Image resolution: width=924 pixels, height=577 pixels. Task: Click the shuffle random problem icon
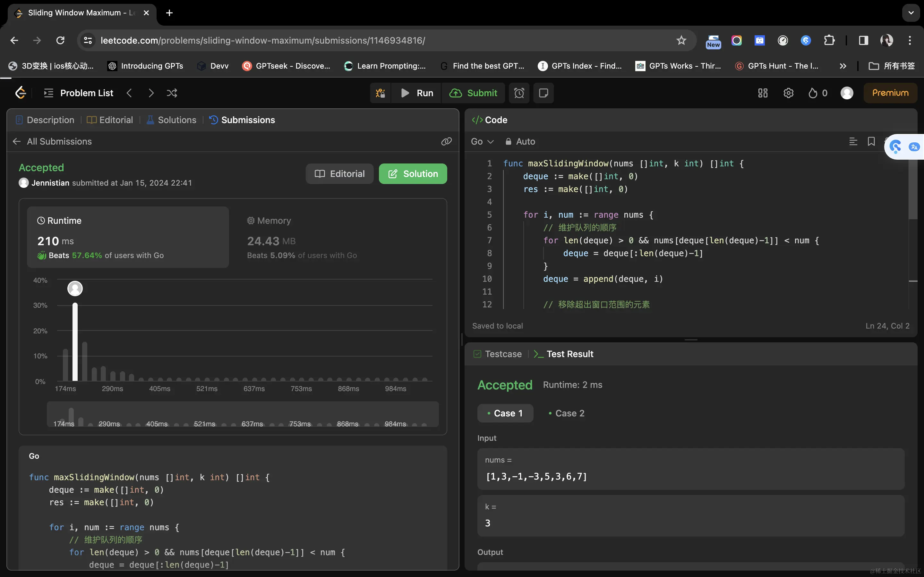click(172, 93)
